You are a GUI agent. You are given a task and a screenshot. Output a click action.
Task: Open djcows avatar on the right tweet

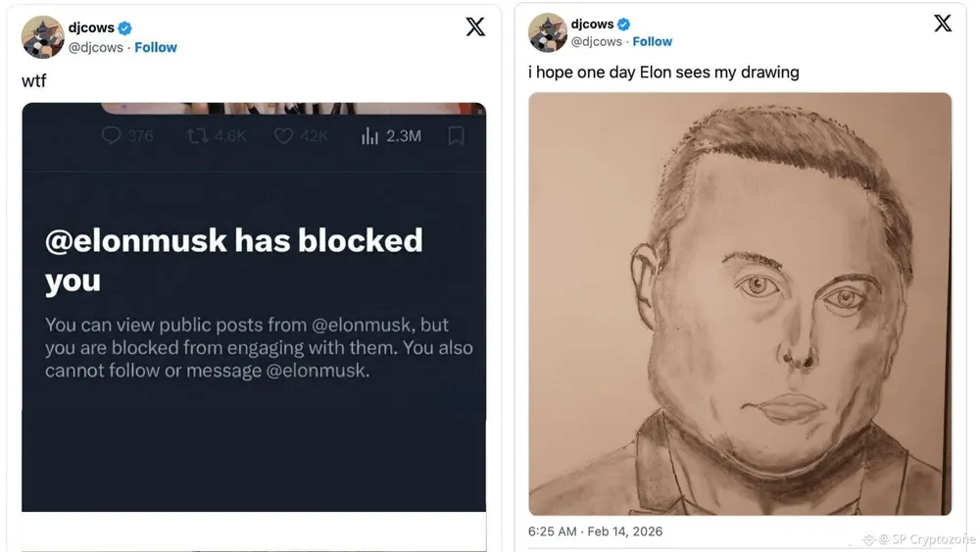point(548,32)
